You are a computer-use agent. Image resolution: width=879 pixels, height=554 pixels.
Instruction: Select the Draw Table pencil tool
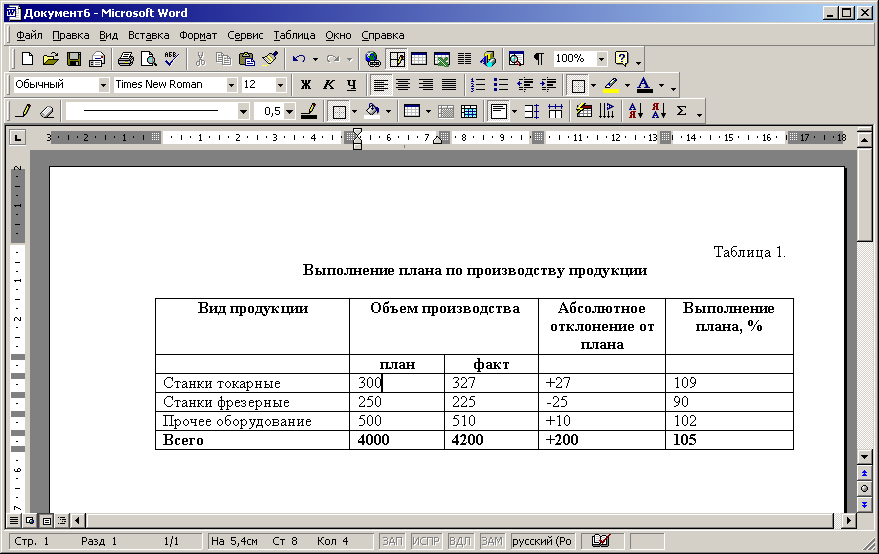[23, 111]
